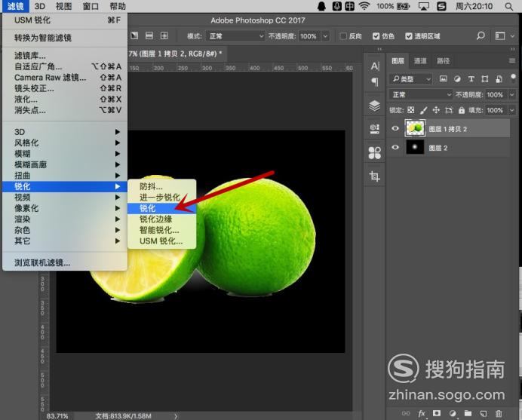Click the link layers icon

(406, 413)
